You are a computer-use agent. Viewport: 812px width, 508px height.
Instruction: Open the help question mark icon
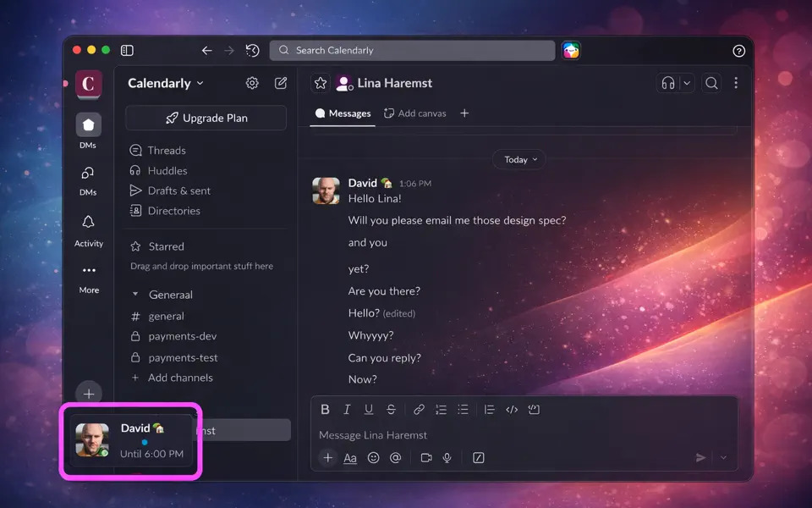coord(739,51)
